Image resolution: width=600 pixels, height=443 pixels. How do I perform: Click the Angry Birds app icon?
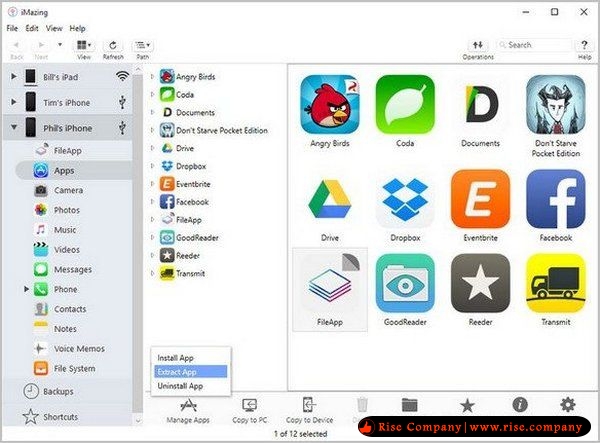point(330,104)
